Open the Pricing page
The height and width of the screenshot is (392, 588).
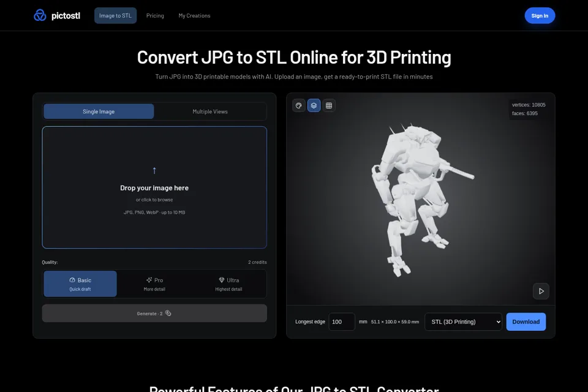tap(155, 16)
